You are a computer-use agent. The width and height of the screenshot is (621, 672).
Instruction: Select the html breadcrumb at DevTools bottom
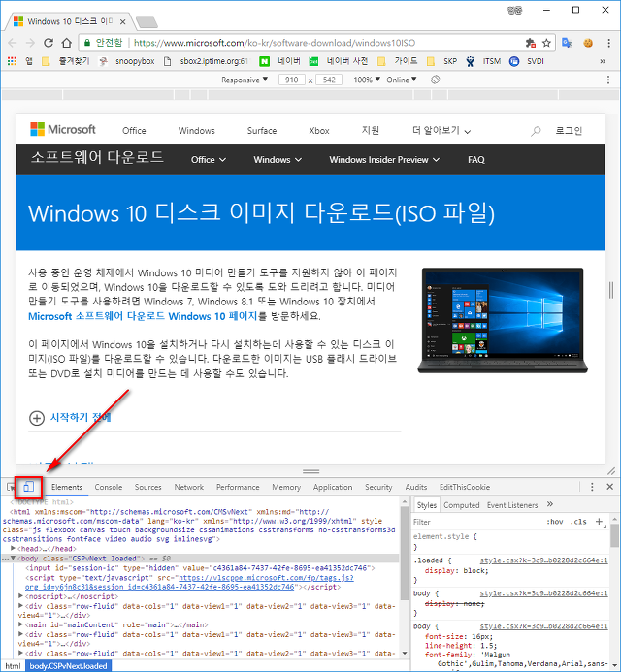pyautogui.click(x=13, y=666)
